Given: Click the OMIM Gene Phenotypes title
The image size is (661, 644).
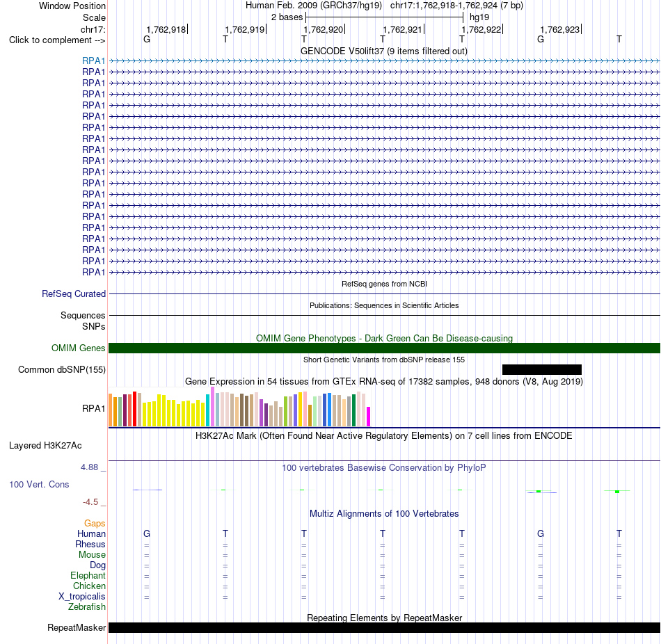Looking at the screenshot, I should point(384,338).
